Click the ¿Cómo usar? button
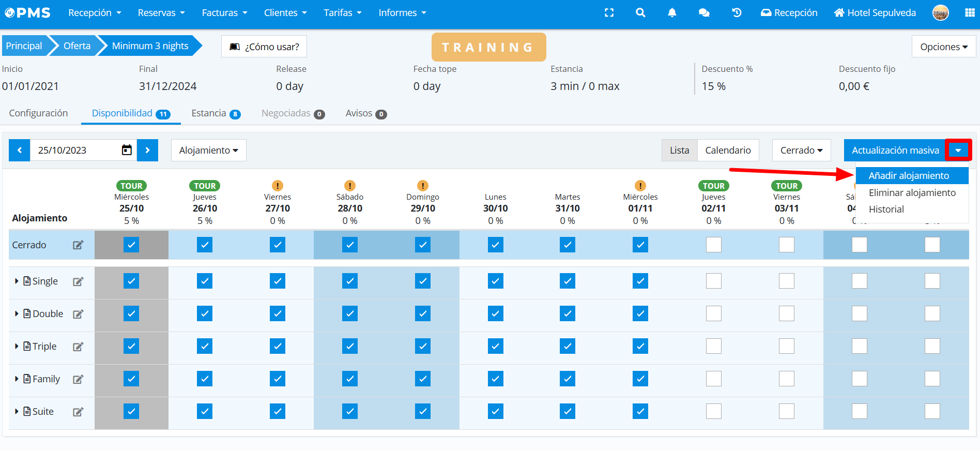 coord(264,47)
